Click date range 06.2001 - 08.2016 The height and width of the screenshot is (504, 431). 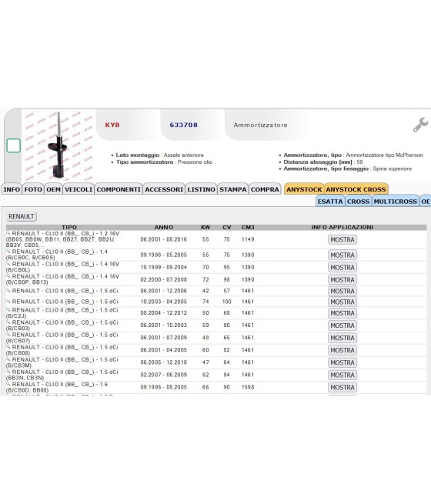click(164, 239)
